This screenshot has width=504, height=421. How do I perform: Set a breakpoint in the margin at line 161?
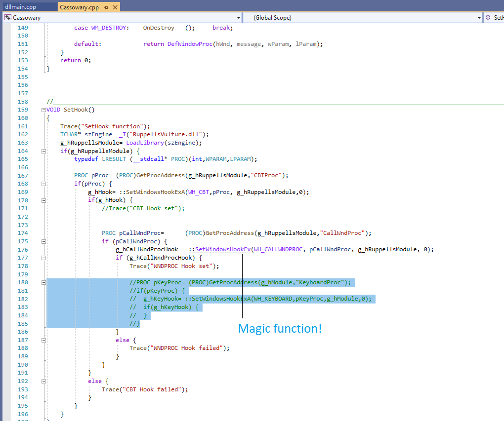(7, 126)
